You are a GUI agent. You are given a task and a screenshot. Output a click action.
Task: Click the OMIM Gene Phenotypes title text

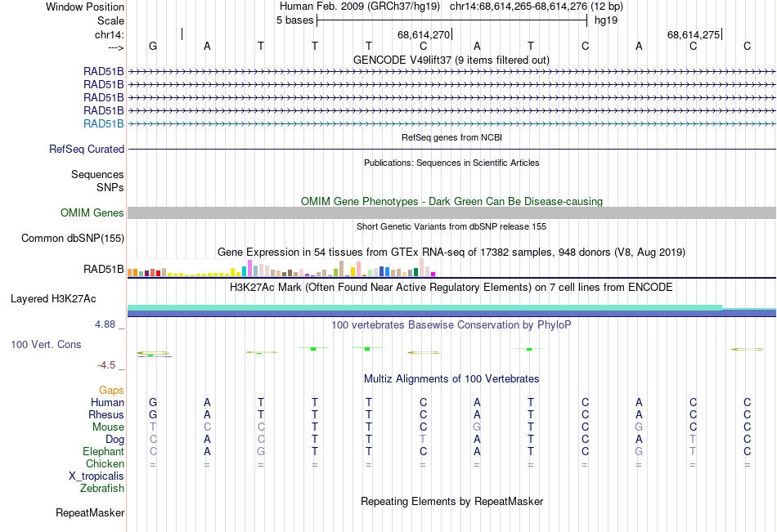click(x=451, y=201)
